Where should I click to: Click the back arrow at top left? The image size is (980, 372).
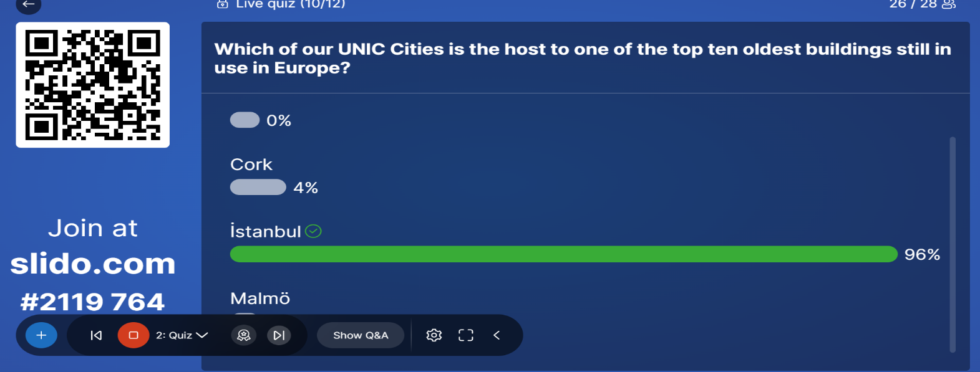pos(29,4)
